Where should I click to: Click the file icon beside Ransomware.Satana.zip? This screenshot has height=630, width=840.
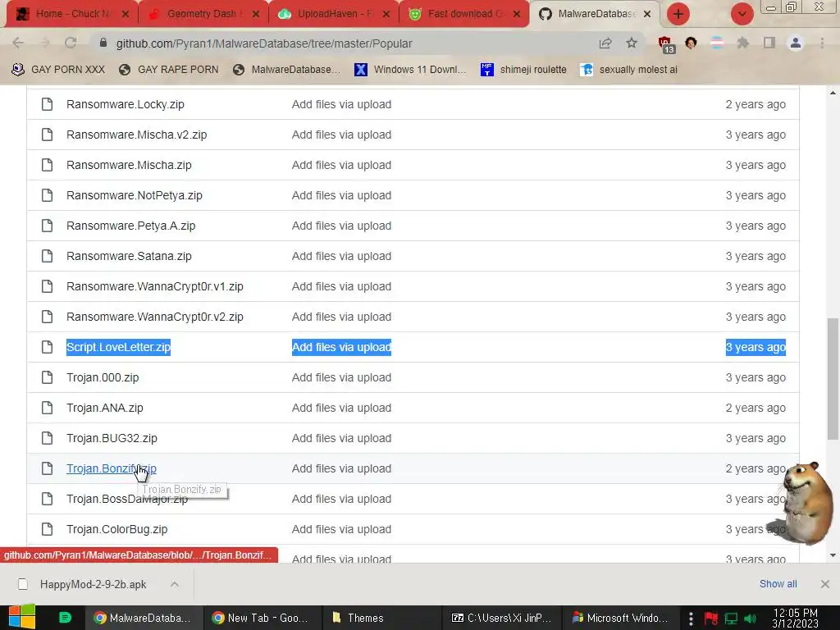pyautogui.click(x=47, y=256)
